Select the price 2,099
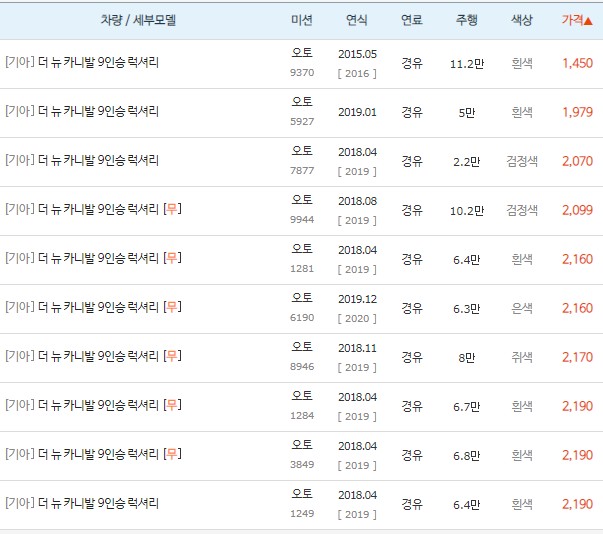 (x=577, y=210)
